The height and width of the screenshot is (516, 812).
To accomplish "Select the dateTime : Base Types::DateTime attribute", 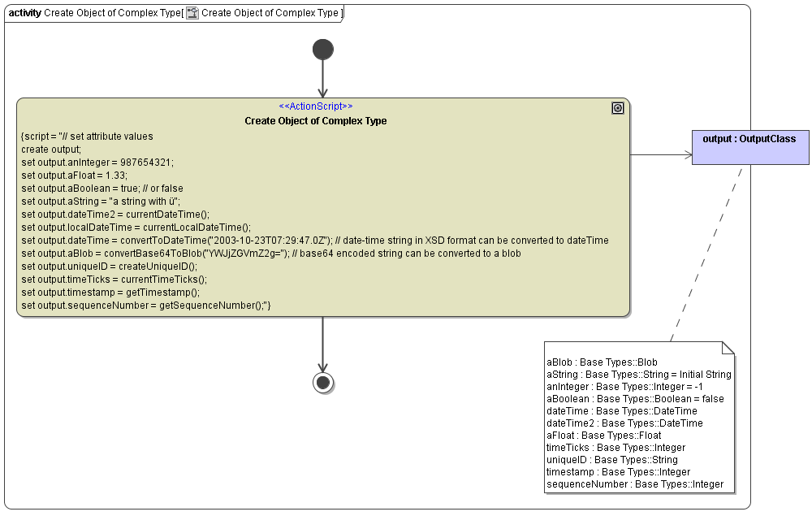I will [621, 410].
